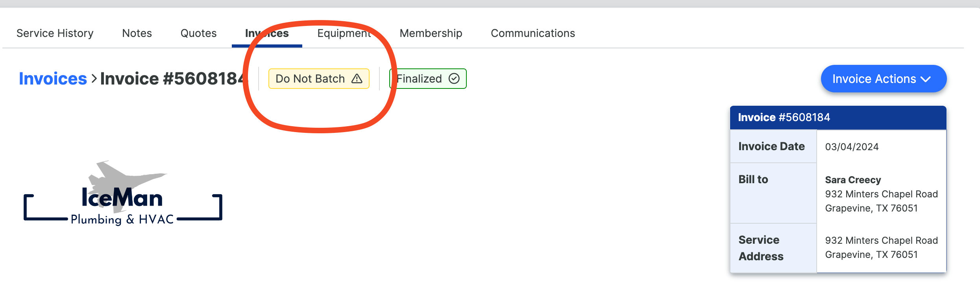Expand the Invoice Actions chevron
980x298 pixels.
[926, 79]
